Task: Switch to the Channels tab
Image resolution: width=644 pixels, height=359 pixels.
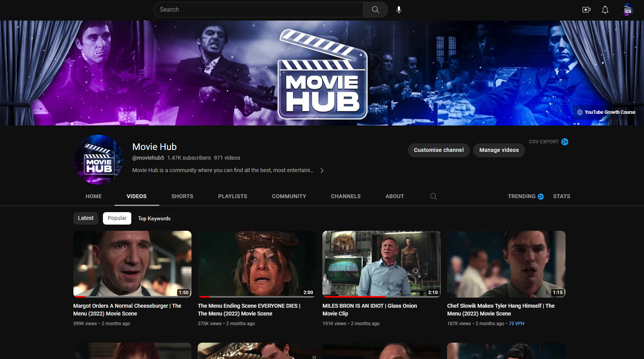Action: [x=346, y=196]
